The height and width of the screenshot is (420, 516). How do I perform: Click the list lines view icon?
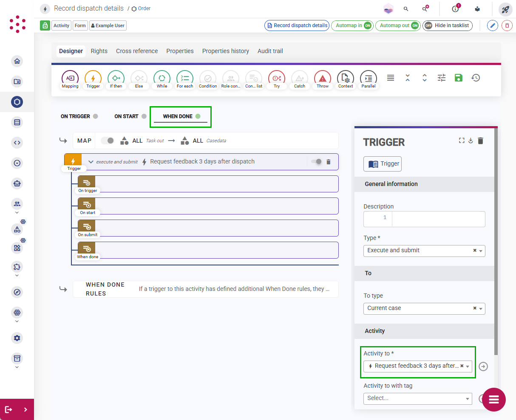[391, 78]
